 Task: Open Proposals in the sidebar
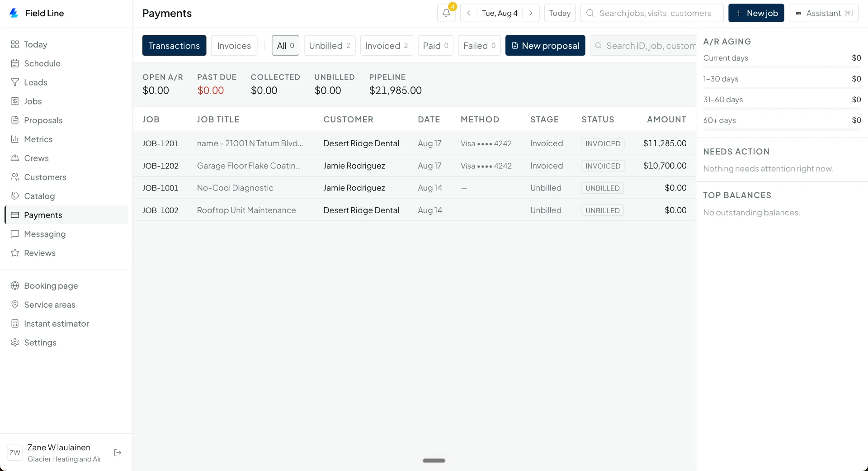(66, 120)
